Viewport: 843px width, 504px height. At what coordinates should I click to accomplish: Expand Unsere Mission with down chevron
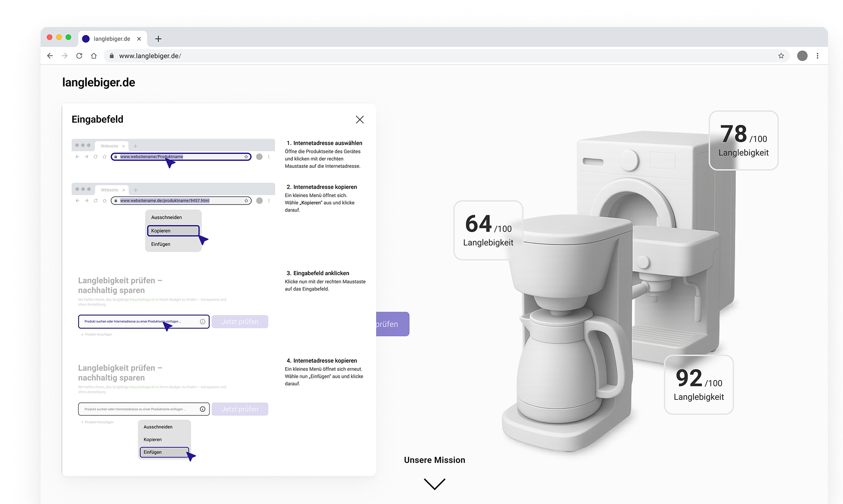[x=434, y=484]
